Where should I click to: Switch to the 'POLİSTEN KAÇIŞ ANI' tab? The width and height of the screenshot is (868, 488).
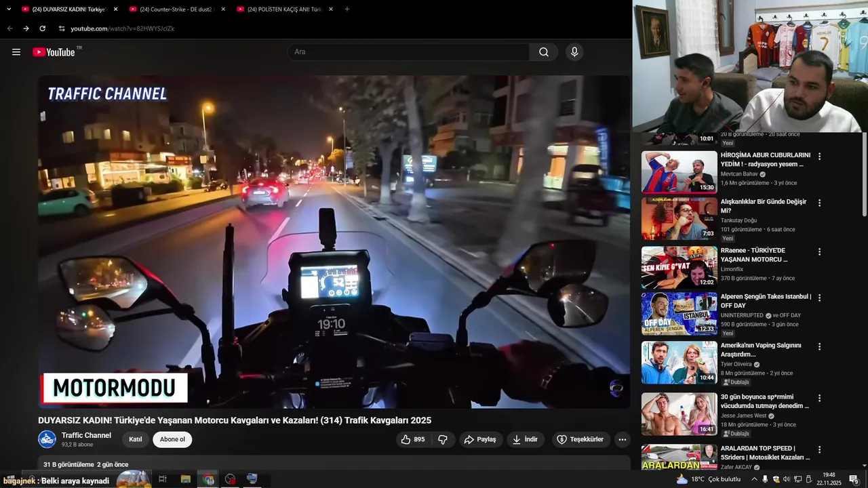(x=284, y=9)
